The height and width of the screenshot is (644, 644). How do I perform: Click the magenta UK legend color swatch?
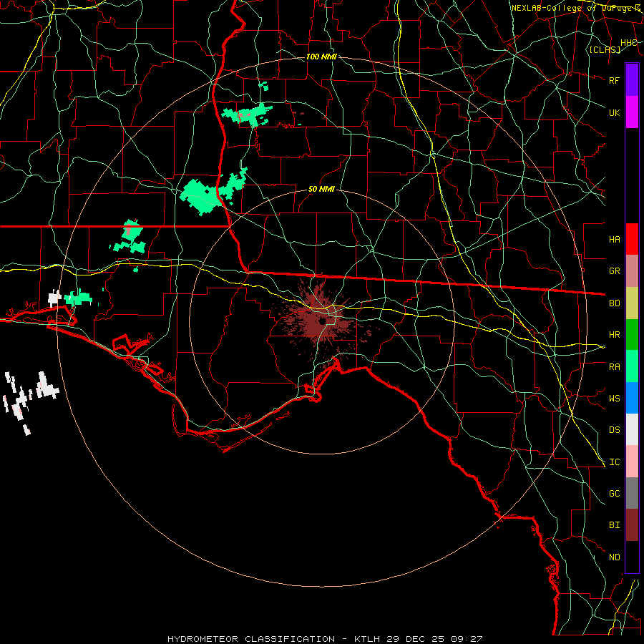pos(632,112)
